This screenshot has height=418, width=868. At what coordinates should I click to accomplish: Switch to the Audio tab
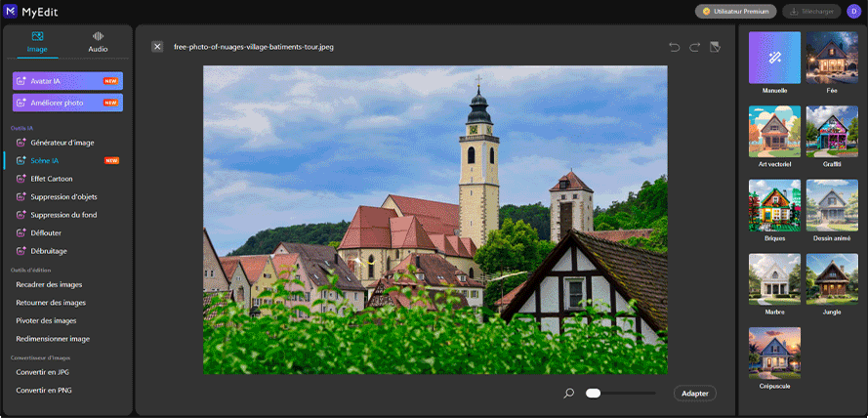click(98, 43)
